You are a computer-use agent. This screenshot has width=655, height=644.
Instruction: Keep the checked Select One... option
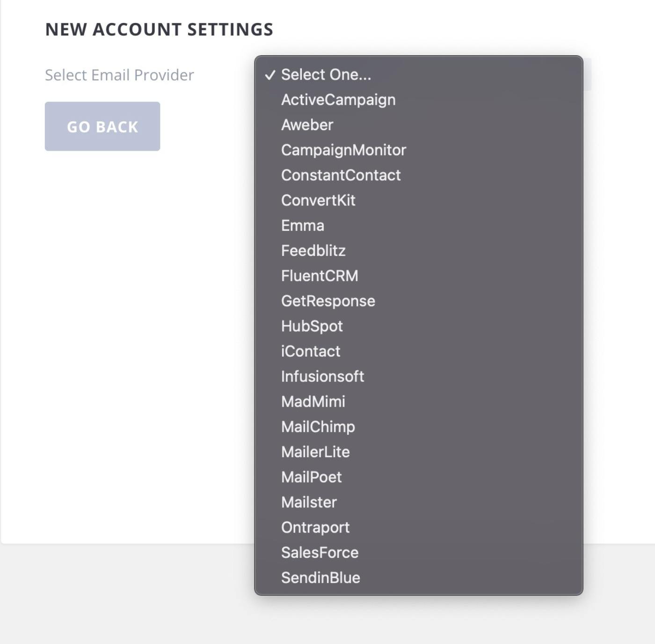tap(419, 74)
